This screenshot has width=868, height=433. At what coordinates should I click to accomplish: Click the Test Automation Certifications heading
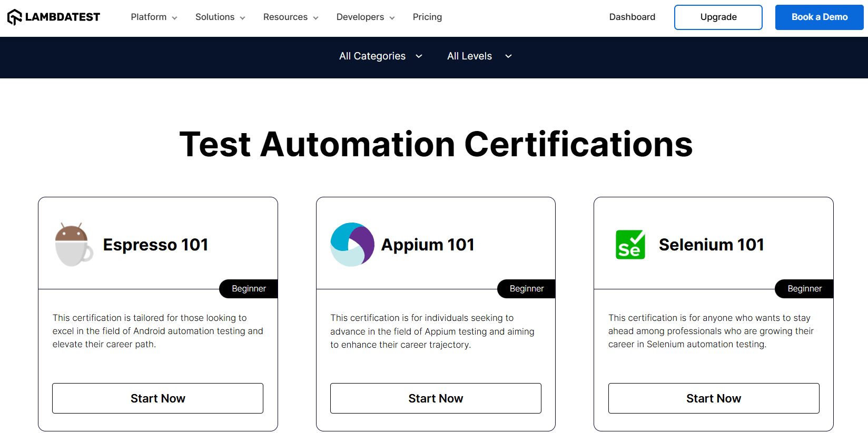coord(436,144)
